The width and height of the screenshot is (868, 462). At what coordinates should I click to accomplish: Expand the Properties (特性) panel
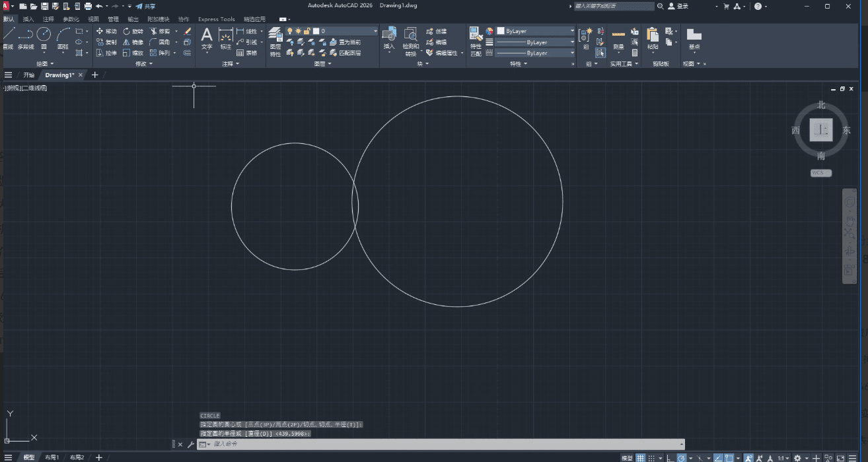pos(518,63)
